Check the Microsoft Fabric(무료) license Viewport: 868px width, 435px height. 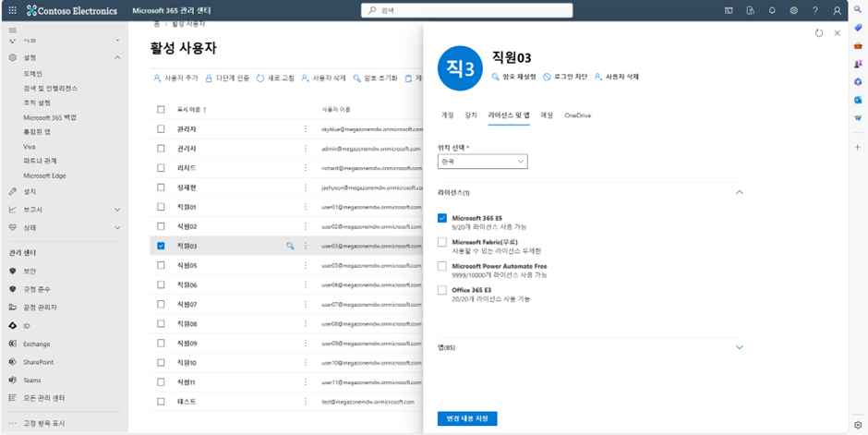point(441,242)
